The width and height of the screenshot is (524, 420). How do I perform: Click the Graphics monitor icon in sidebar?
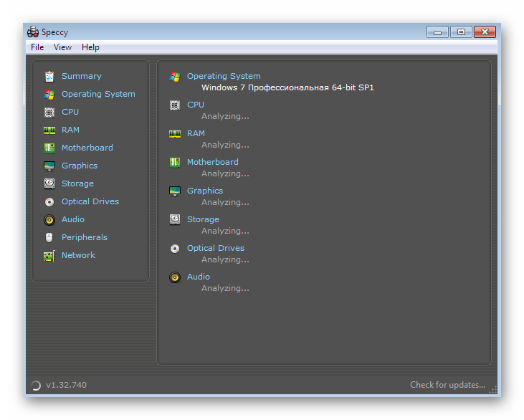(49, 166)
